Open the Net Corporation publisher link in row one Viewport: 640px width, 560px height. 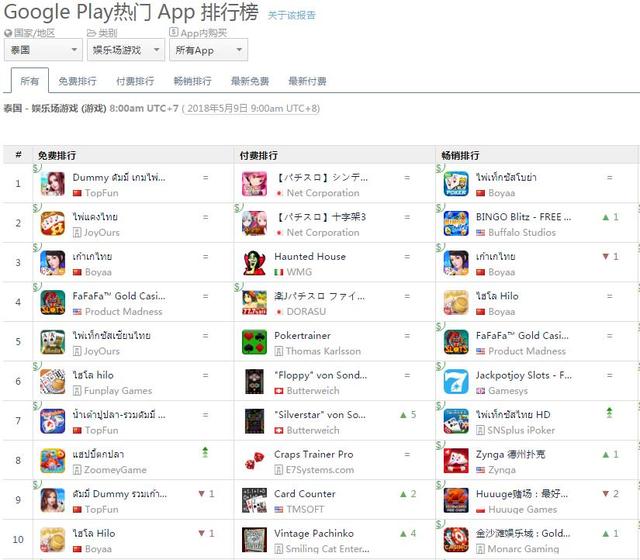[x=323, y=193]
